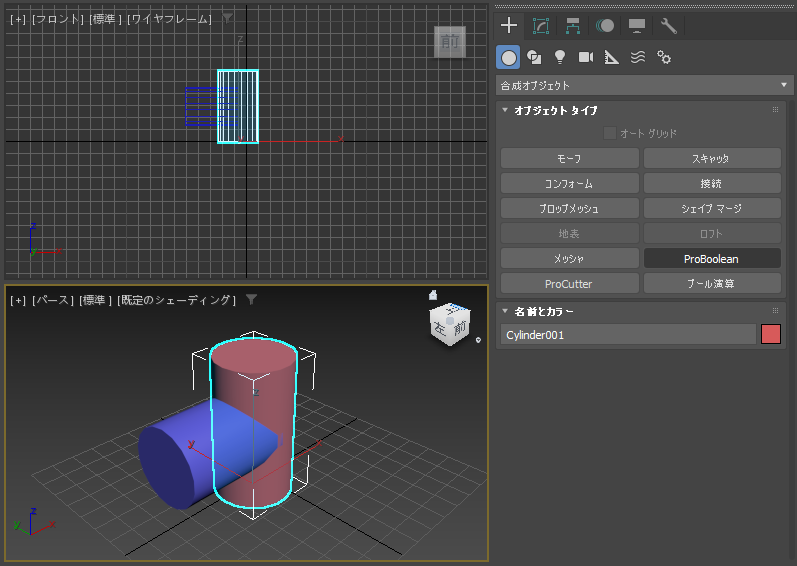Open the Create panel tab
The image size is (797, 566).
509,25
